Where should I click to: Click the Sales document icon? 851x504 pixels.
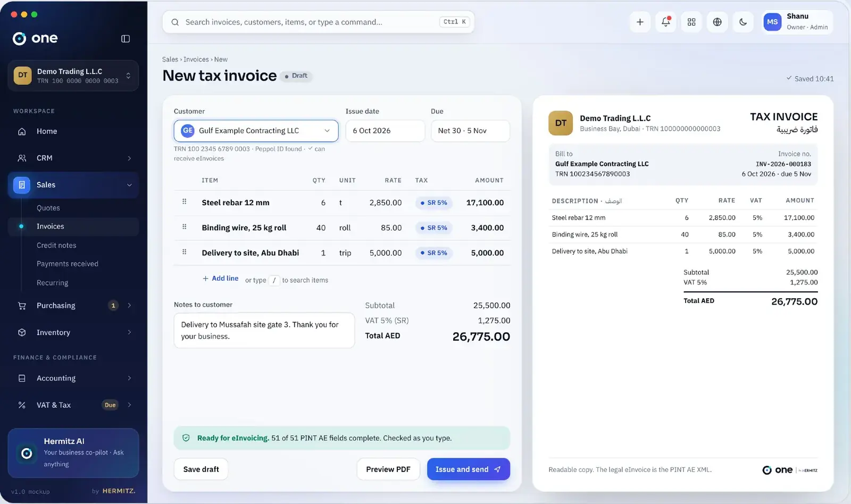click(x=22, y=184)
